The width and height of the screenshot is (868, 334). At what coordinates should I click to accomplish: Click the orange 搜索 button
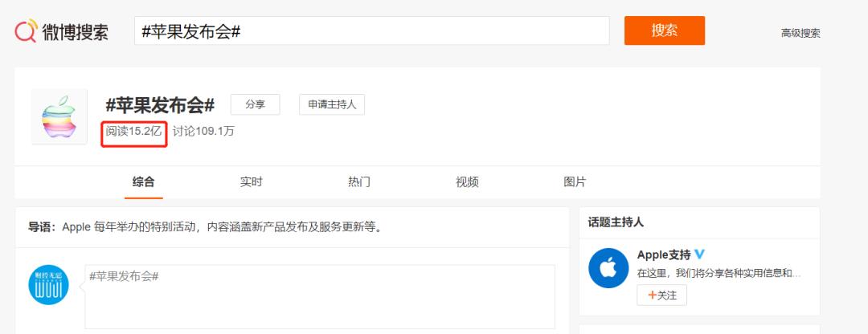point(665,31)
